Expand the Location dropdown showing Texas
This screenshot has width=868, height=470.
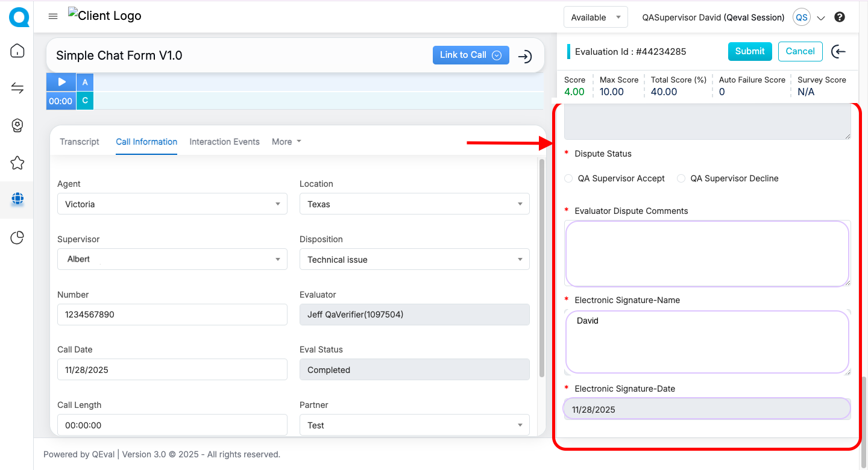[414, 204]
